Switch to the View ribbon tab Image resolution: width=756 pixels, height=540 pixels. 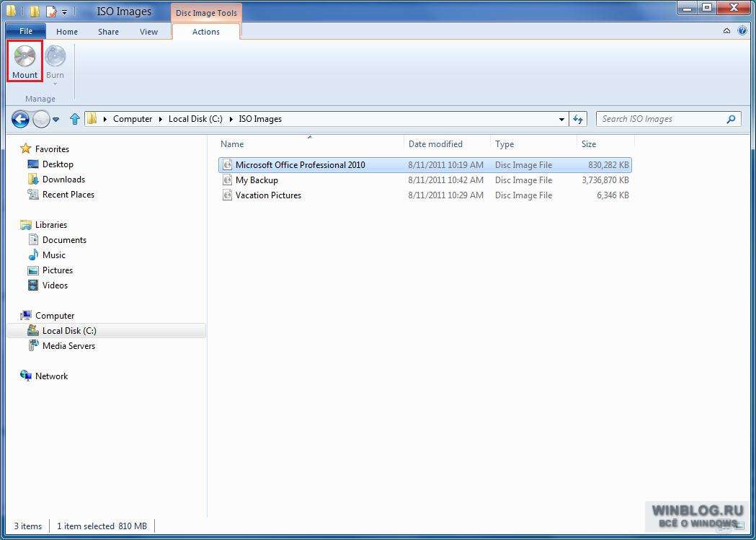(148, 31)
